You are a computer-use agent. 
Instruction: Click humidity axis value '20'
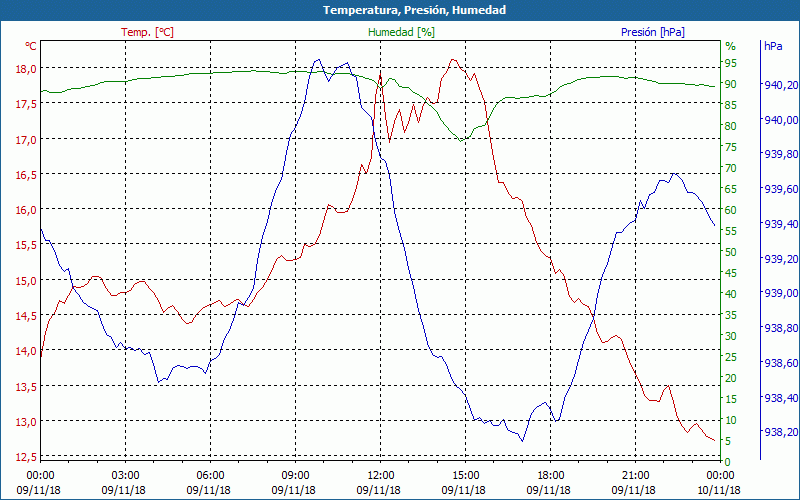click(x=731, y=378)
